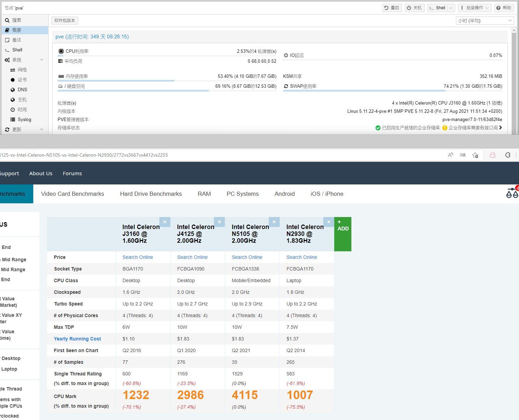Open 主机 hosts page
This screenshot has height=420, width=519.
click(25, 100)
